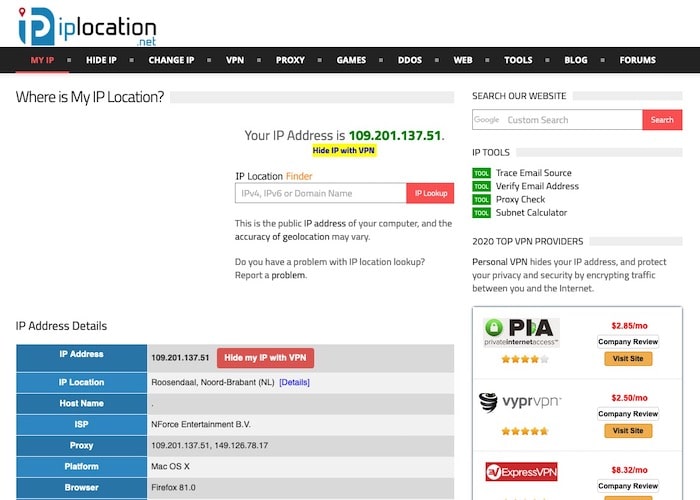Click the Google Custom Search input box

[570, 120]
